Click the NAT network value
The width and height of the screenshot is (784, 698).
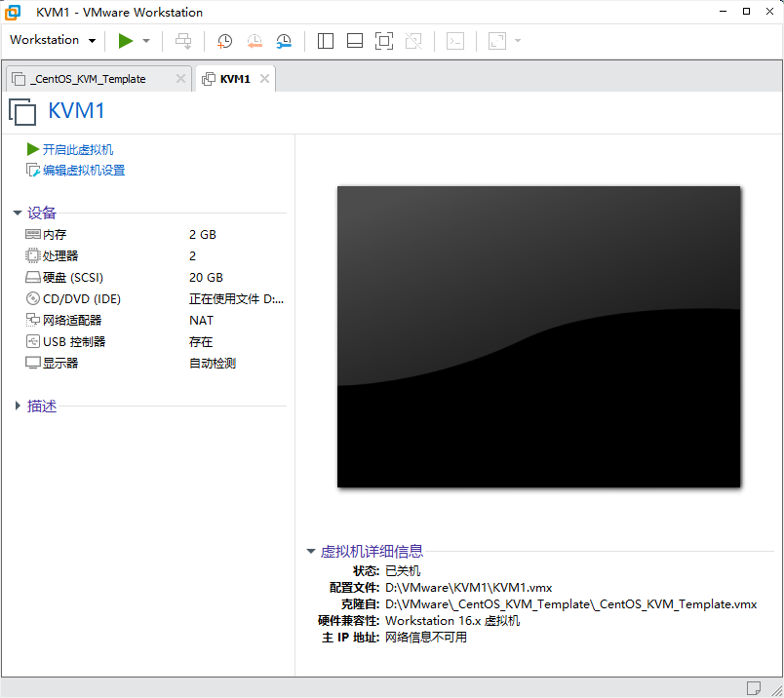(201, 321)
